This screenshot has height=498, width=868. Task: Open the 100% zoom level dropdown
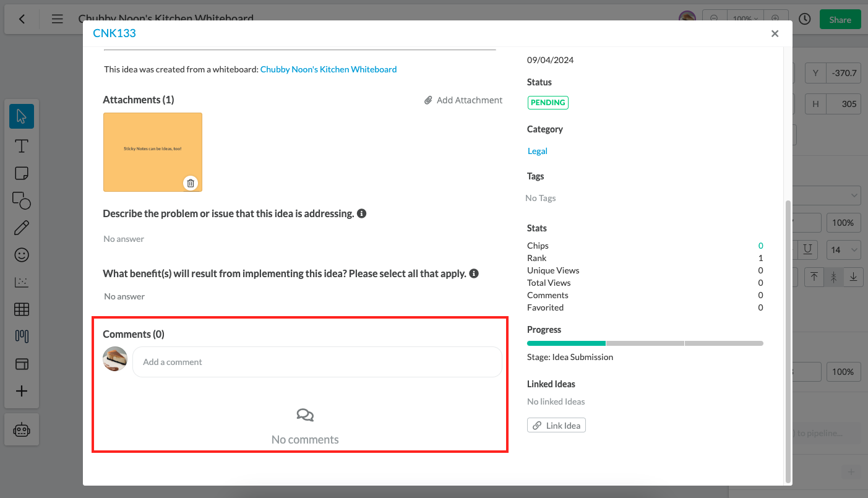(745, 19)
